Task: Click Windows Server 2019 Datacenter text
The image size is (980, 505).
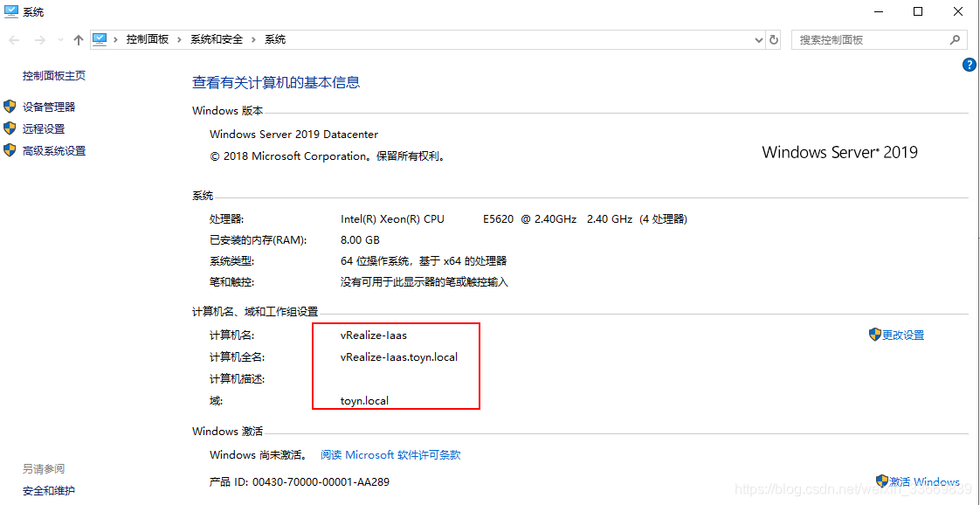Action: tap(293, 134)
